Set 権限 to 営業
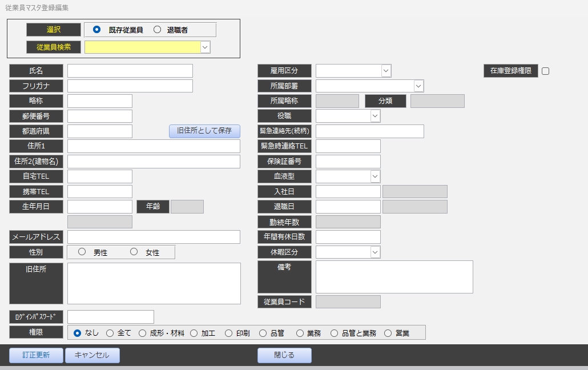Screen dimensions: 588x370 tap(388, 333)
